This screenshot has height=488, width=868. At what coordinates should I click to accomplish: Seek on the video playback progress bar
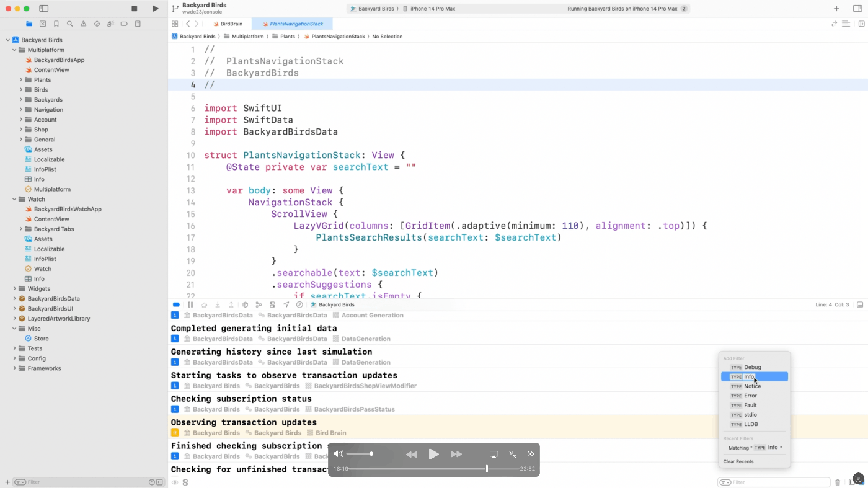click(x=434, y=469)
